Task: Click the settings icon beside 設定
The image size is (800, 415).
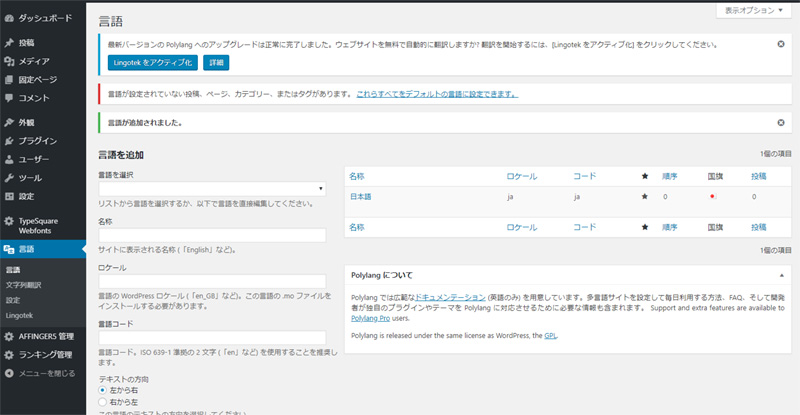Action: pos(9,196)
